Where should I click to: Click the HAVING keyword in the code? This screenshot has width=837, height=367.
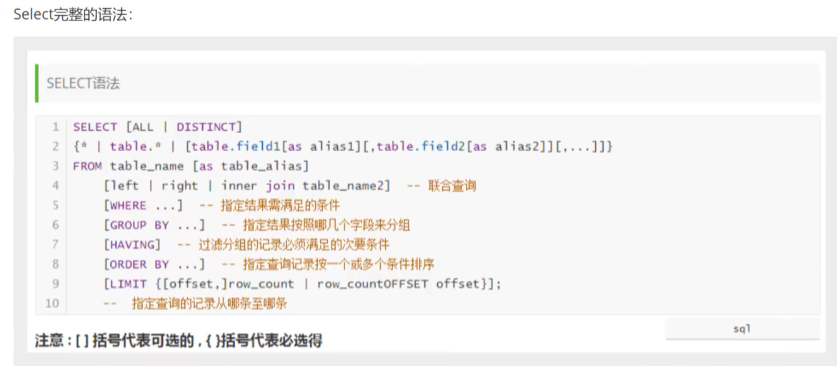pos(132,245)
